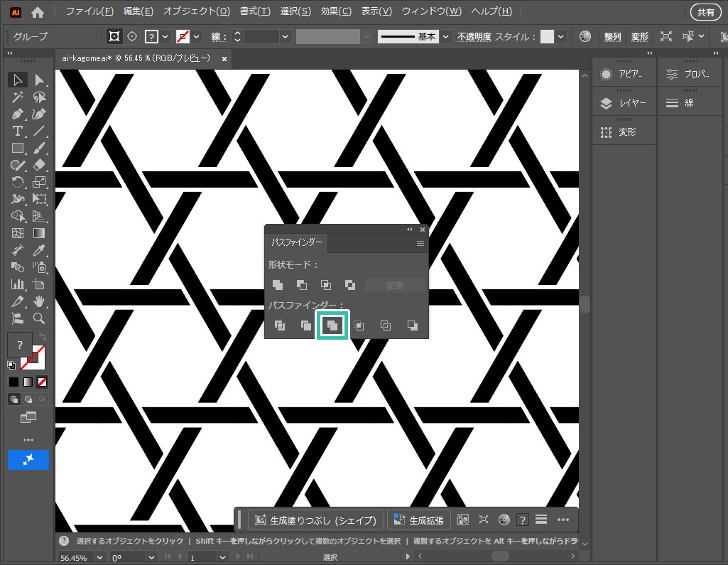The image size is (728, 565).
Task: Open the オブジェクト(O) menu
Action: pos(196,11)
